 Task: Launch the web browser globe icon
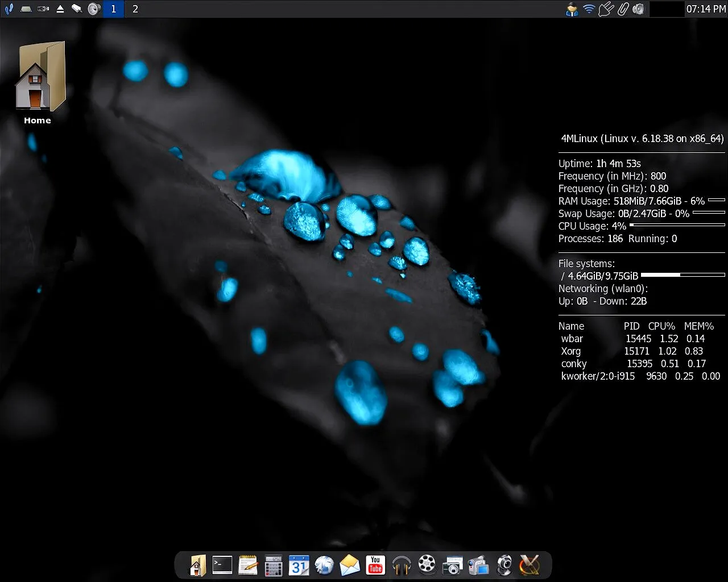[324, 566]
